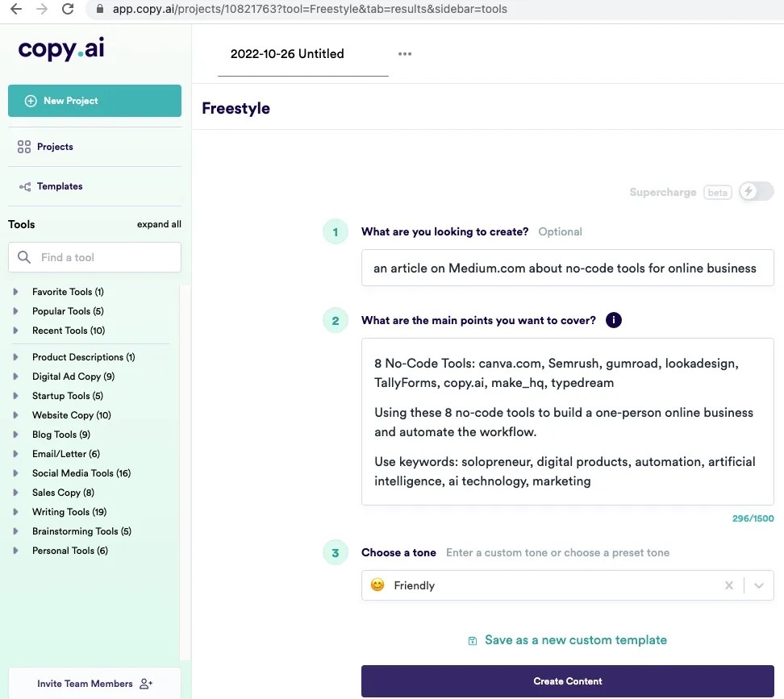This screenshot has width=784, height=699.
Task: Open the three-dots project options menu
Action: click(405, 54)
